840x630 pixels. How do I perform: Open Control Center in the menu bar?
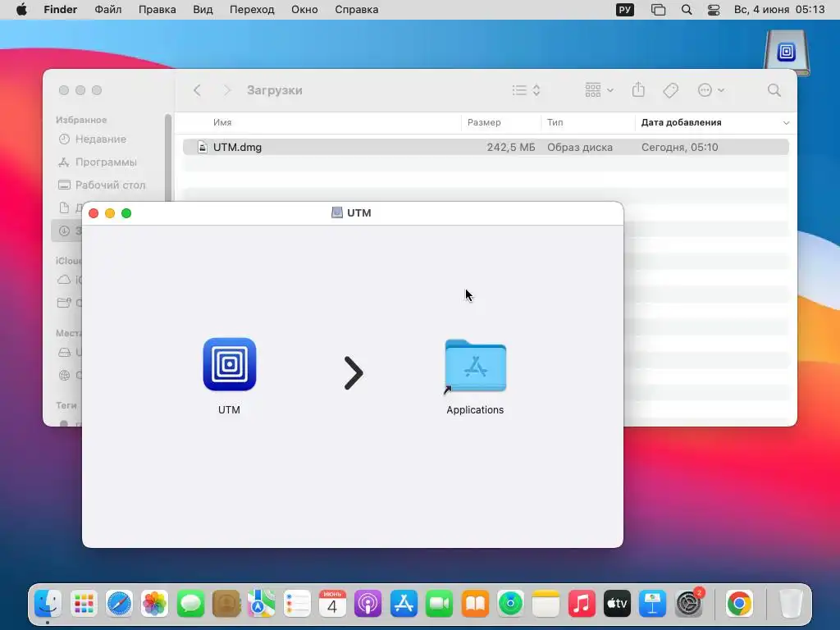714,10
